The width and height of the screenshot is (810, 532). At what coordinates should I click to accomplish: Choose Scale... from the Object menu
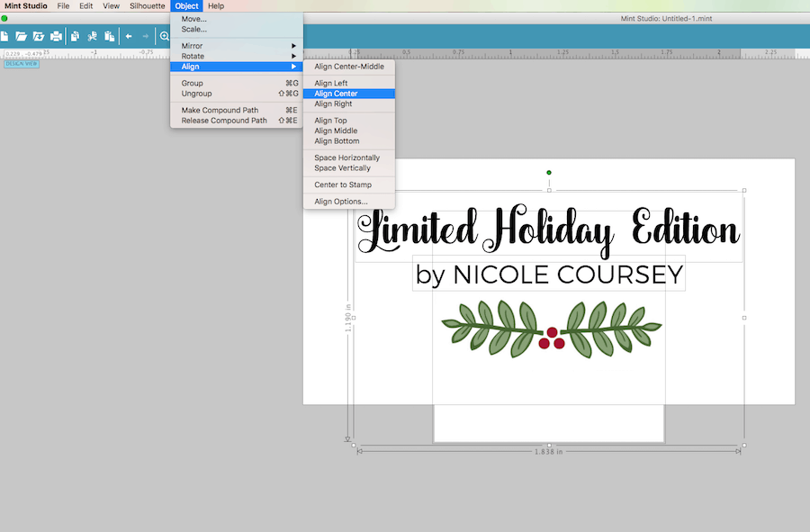(x=236, y=30)
